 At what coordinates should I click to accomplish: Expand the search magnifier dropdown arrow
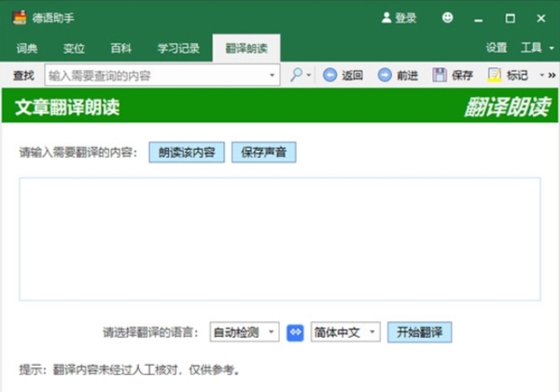tap(309, 76)
